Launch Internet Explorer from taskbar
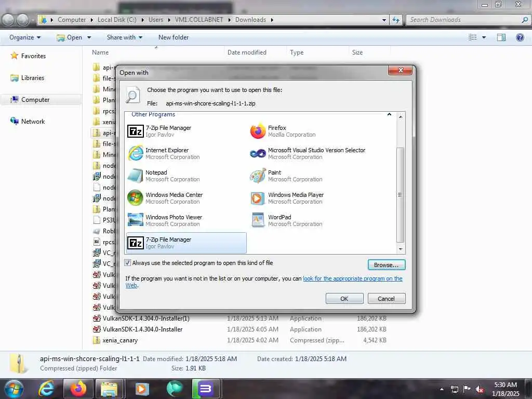The height and width of the screenshot is (399, 532). pos(46,389)
